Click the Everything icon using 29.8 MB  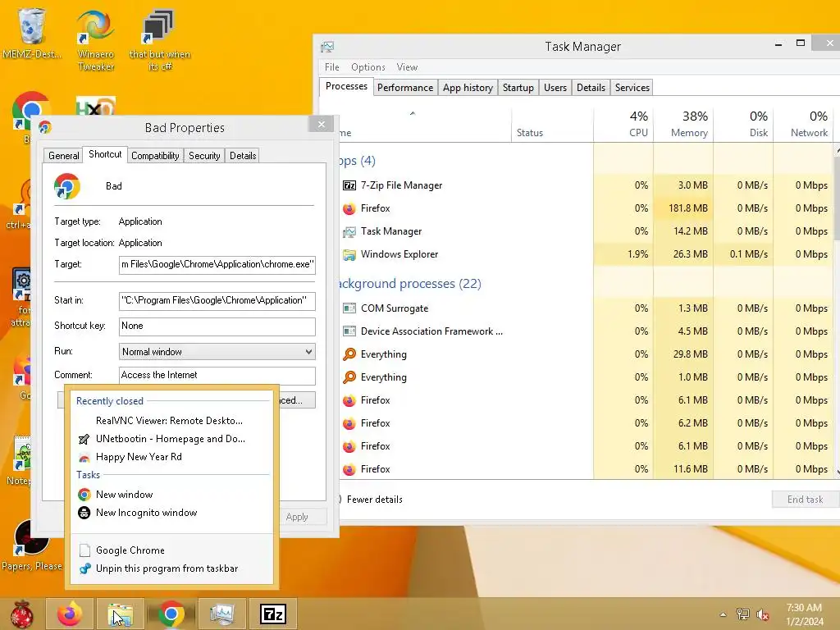click(349, 354)
